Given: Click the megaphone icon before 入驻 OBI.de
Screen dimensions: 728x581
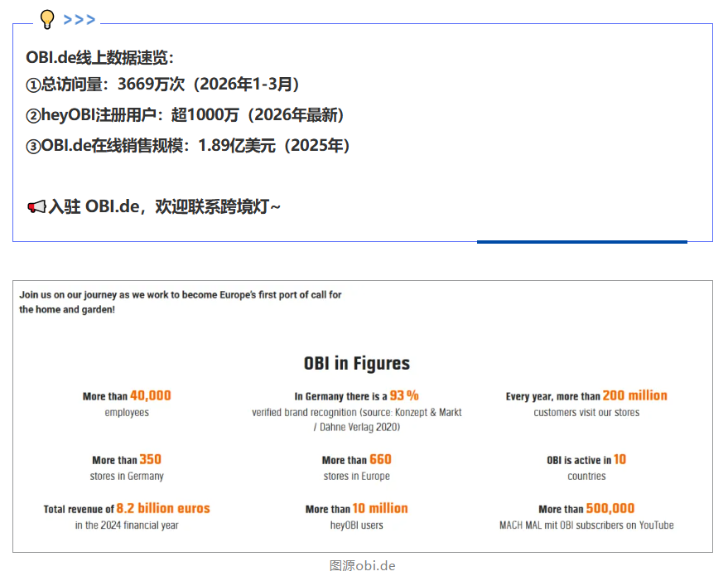Looking at the screenshot, I should [36, 206].
